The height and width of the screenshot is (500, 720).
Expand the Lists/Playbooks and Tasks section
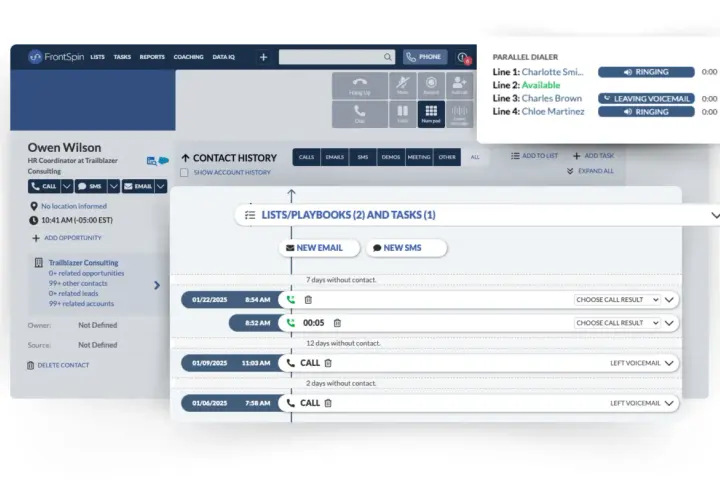click(714, 215)
